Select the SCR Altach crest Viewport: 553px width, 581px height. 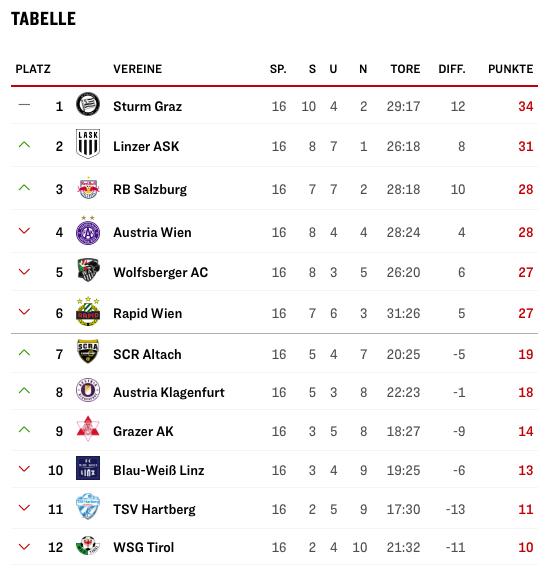pos(88,351)
